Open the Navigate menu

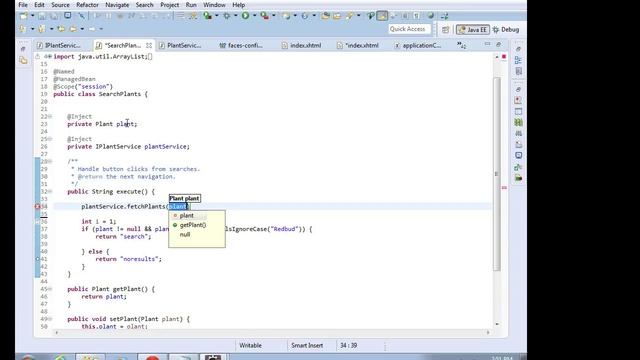pyautogui.click(x=117, y=5)
